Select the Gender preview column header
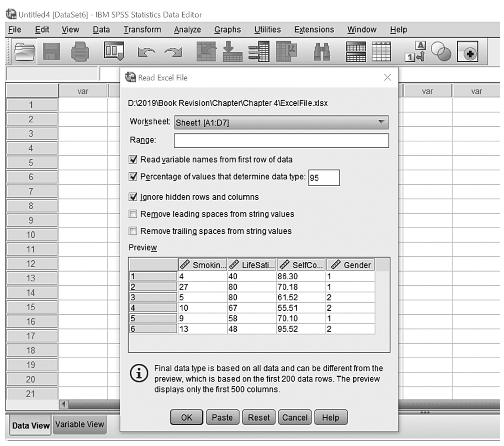The height and width of the screenshot is (446, 504). coord(350,265)
